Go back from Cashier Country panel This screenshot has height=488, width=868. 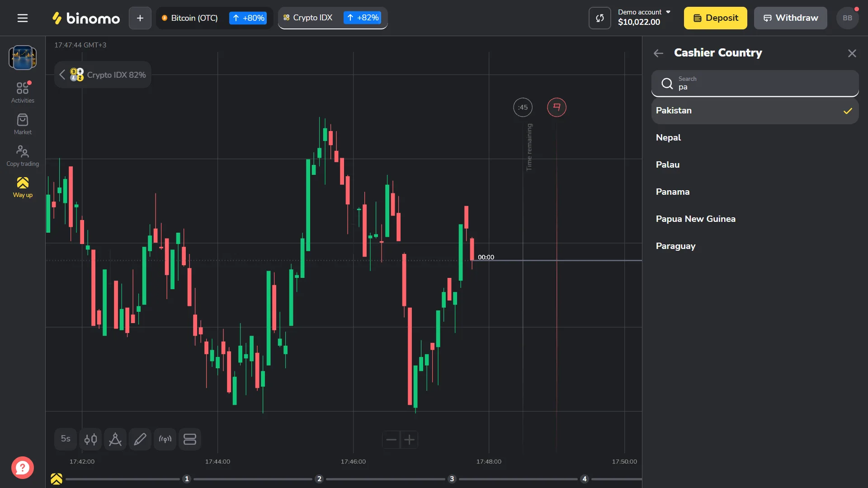658,53
